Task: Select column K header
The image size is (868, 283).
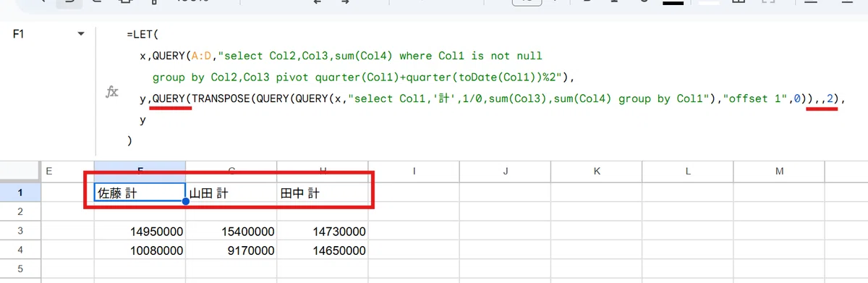Action: [x=597, y=171]
